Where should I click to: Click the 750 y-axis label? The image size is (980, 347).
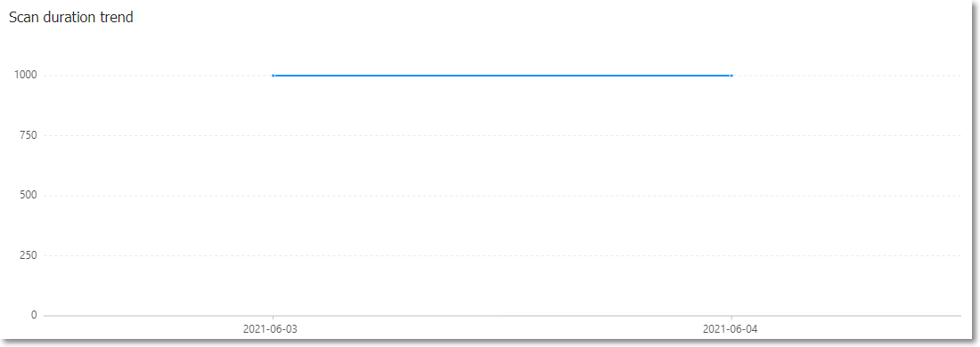[x=29, y=135]
